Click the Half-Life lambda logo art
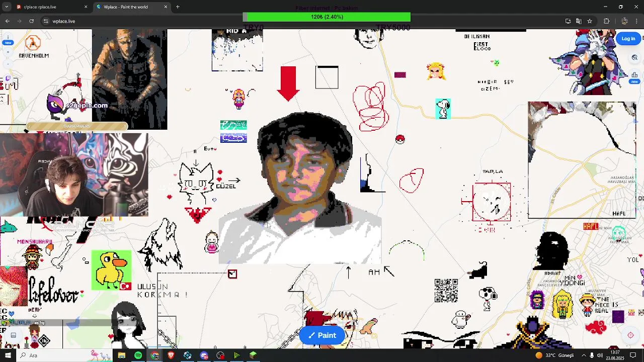The width and height of the screenshot is (644, 362). pyautogui.click(x=33, y=43)
